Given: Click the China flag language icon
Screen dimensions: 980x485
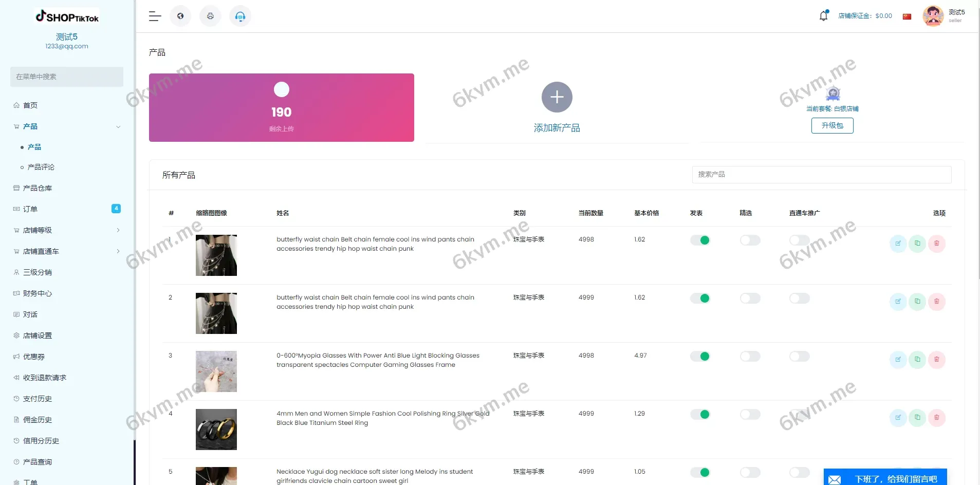Looking at the screenshot, I should [x=907, y=16].
